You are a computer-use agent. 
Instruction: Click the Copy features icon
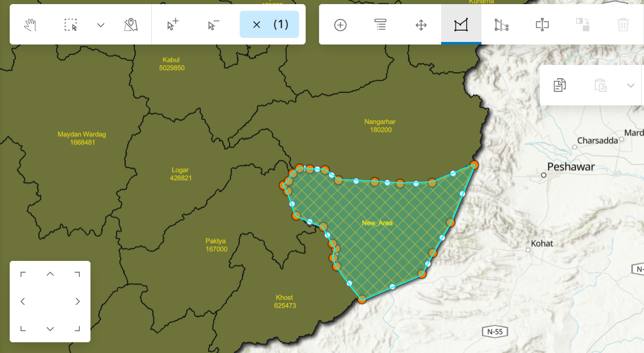point(559,85)
